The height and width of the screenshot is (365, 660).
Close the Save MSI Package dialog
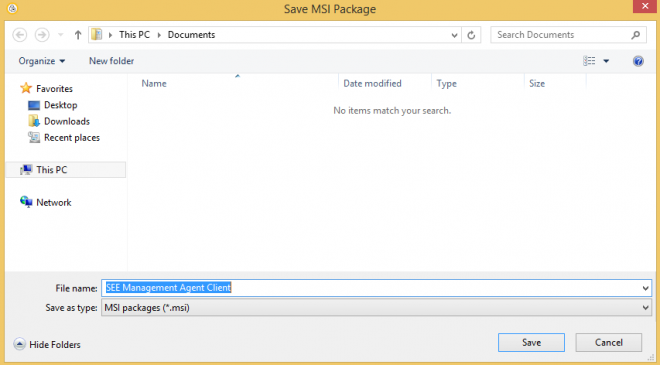coord(645,6)
